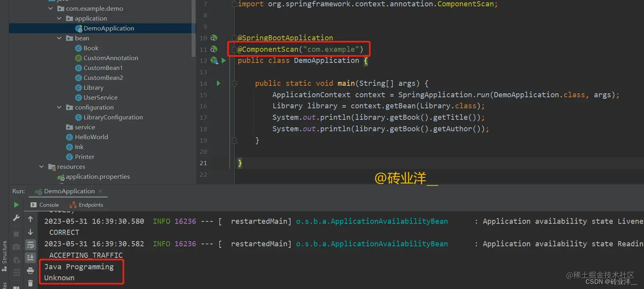Click ApplicationAvailabilityBean link in first log line

(372, 221)
